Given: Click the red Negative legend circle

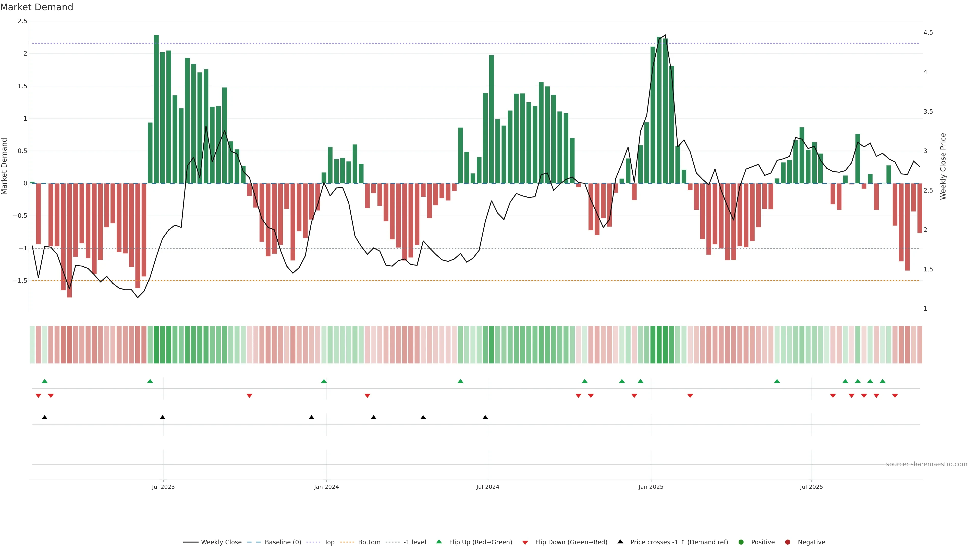Looking at the screenshot, I should click(x=788, y=542).
